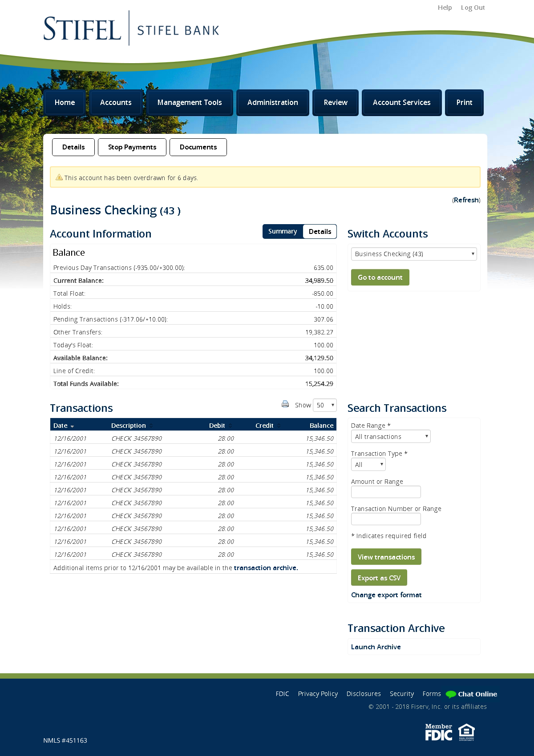Open the Privacy Policy footer link

pyautogui.click(x=318, y=694)
